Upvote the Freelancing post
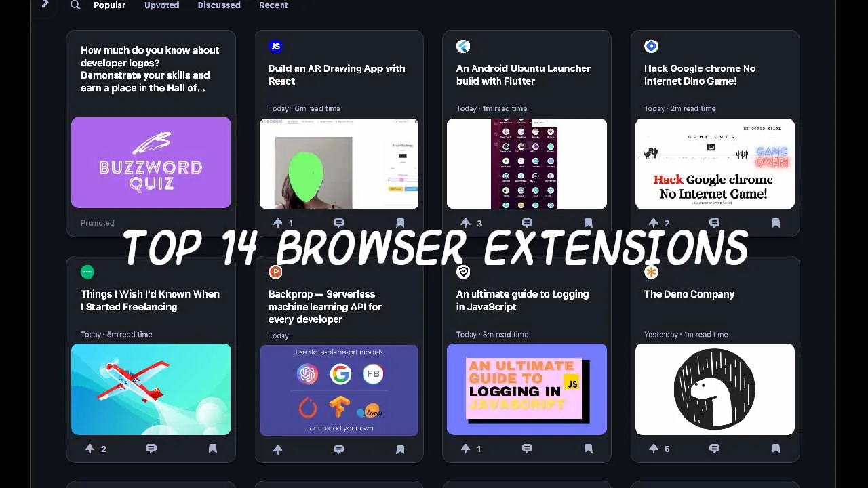The width and height of the screenshot is (868, 488). click(x=90, y=449)
